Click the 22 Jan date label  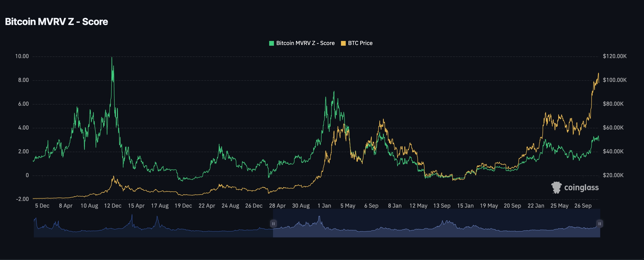click(536, 206)
